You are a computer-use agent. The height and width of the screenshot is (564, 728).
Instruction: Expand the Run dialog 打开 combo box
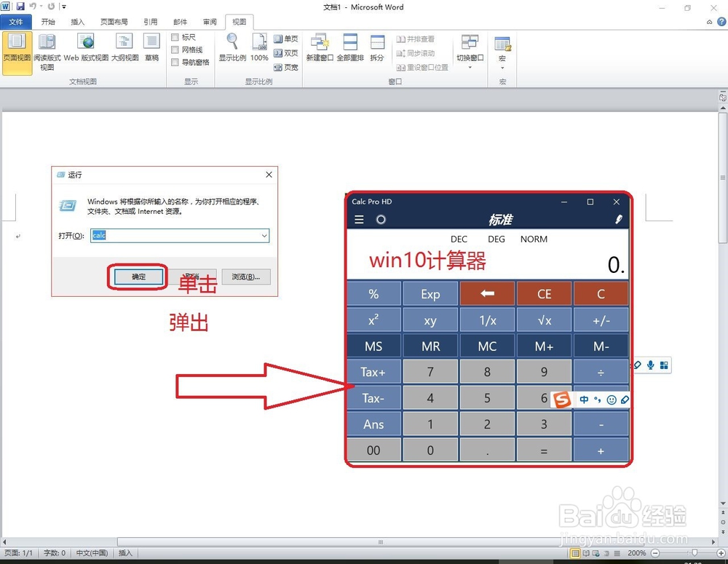click(x=265, y=236)
